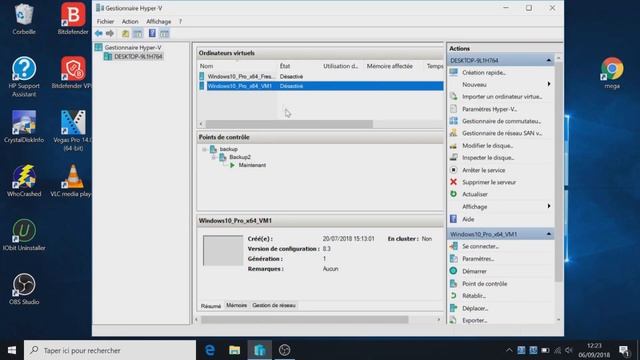Click Aide in Actions pane
The width and height of the screenshot is (640, 360).
point(468,219)
